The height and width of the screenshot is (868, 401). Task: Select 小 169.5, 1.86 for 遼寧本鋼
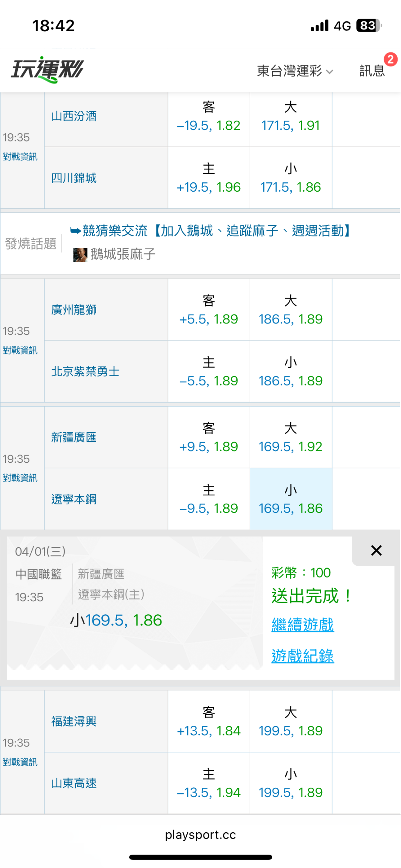pos(291,499)
